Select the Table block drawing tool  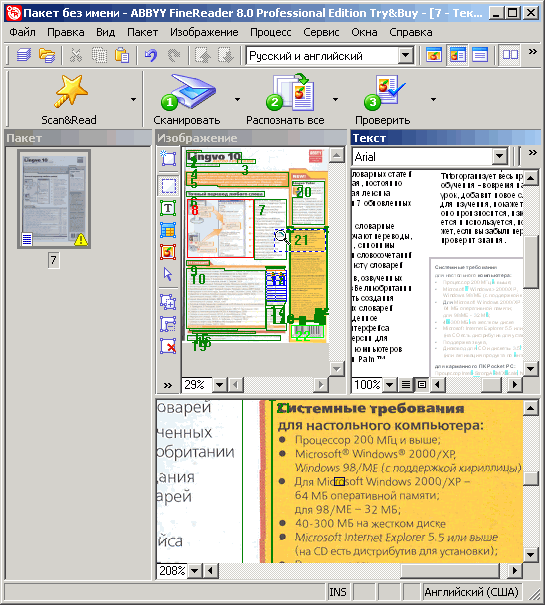(x=168, y=230)
